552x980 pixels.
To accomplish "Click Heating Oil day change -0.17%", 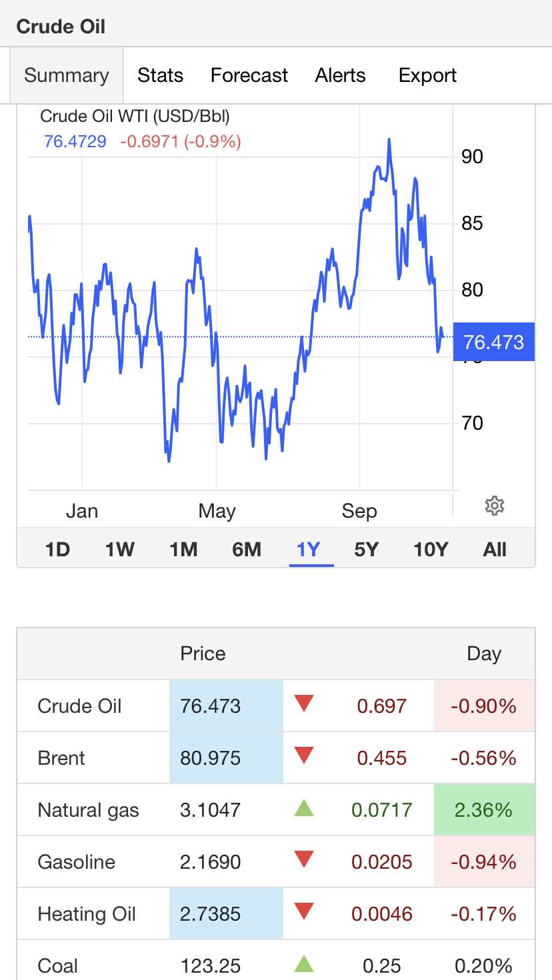I will point(484,914).
